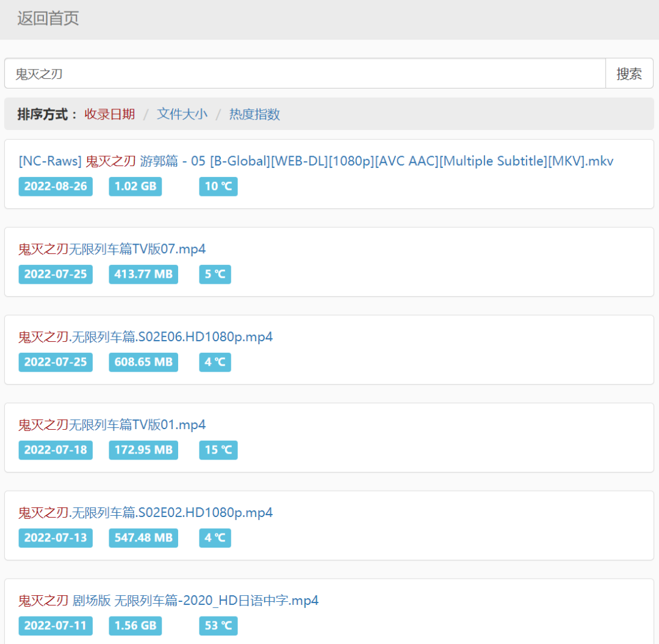Click the 2022-07-13 date badge
659x644 pixels.
click(x=56, y=538)
